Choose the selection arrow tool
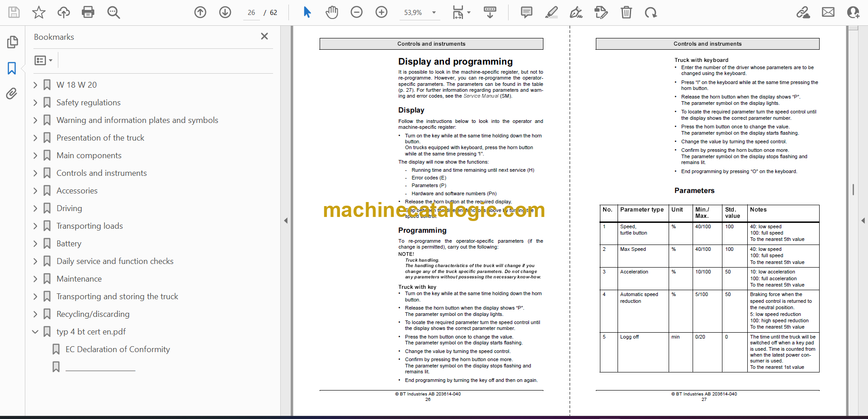Viewport: 868px width, 419px height. coord(307,12)
